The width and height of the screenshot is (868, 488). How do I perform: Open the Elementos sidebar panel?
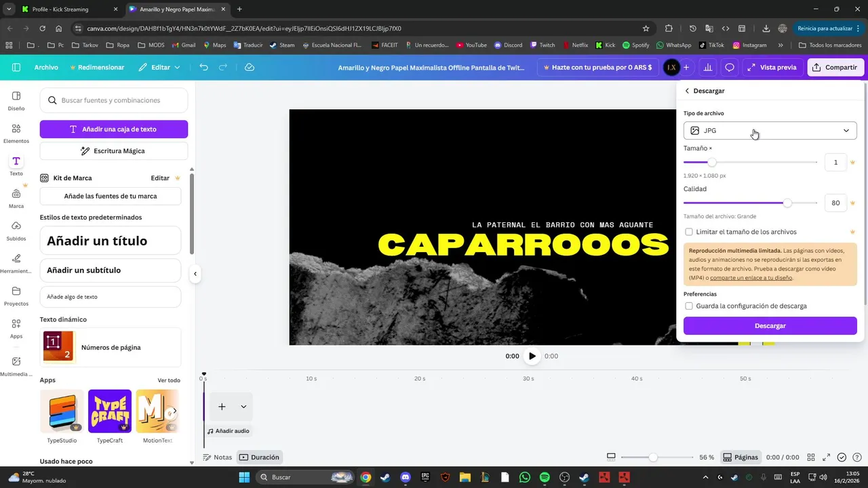tap(16, 134)
